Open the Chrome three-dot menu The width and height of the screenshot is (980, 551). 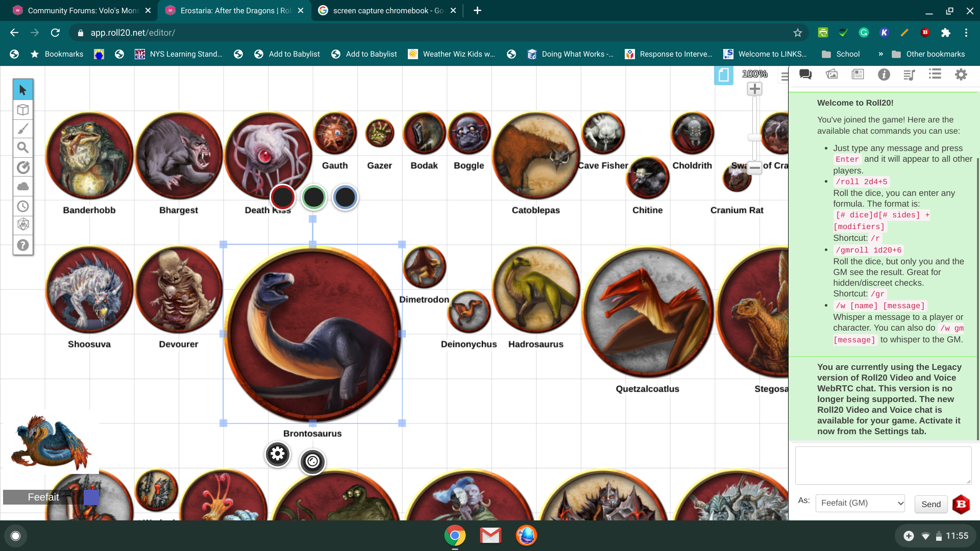(966, 33)
